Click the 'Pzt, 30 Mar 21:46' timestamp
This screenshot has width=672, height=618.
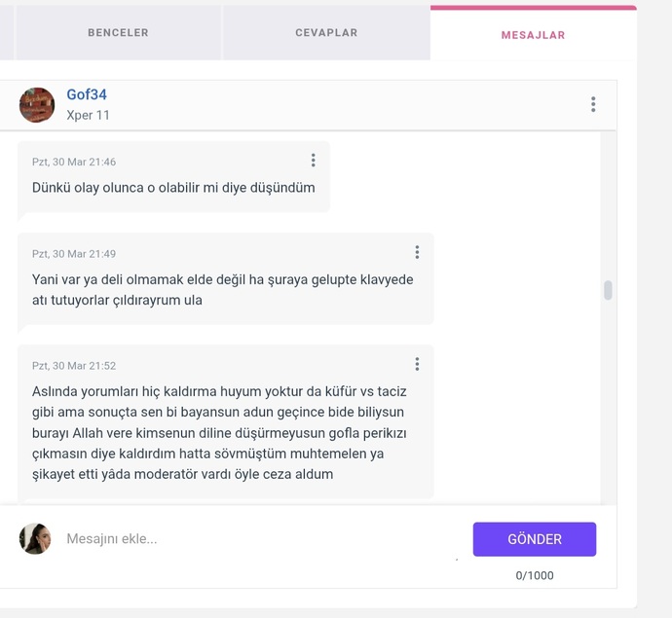[74, 162]
